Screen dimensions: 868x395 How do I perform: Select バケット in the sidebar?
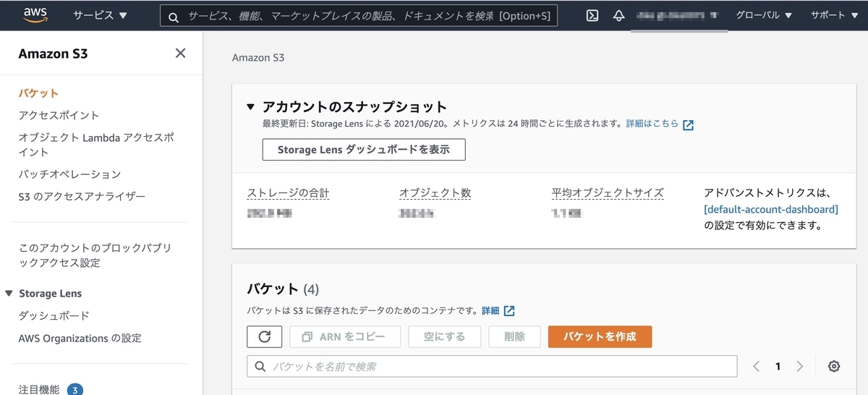(38, 93)
